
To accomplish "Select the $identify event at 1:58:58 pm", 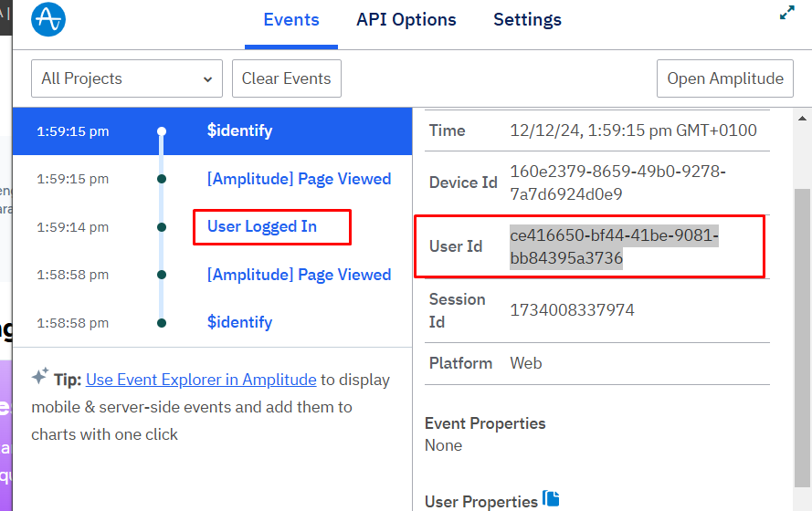I will pos(240,322).
